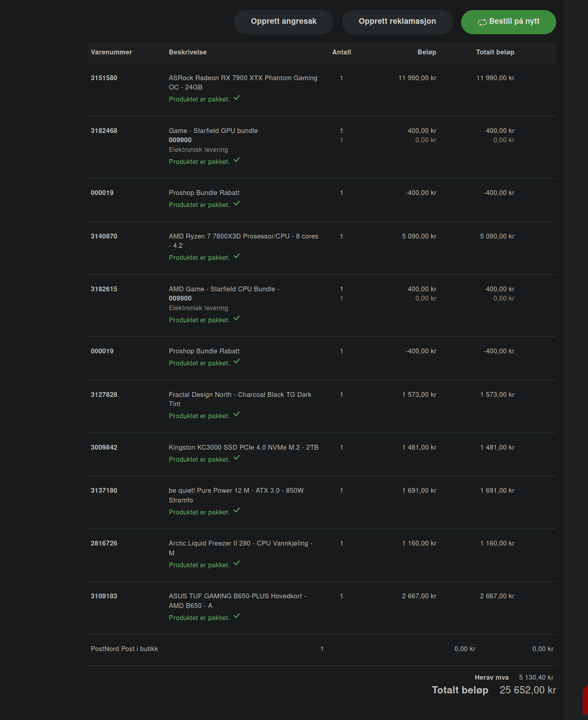Click the checkmark beside AMD Ryzen 7 7800X3D status
The width and height of the screenshot is (588, 720).
[237, 256]
